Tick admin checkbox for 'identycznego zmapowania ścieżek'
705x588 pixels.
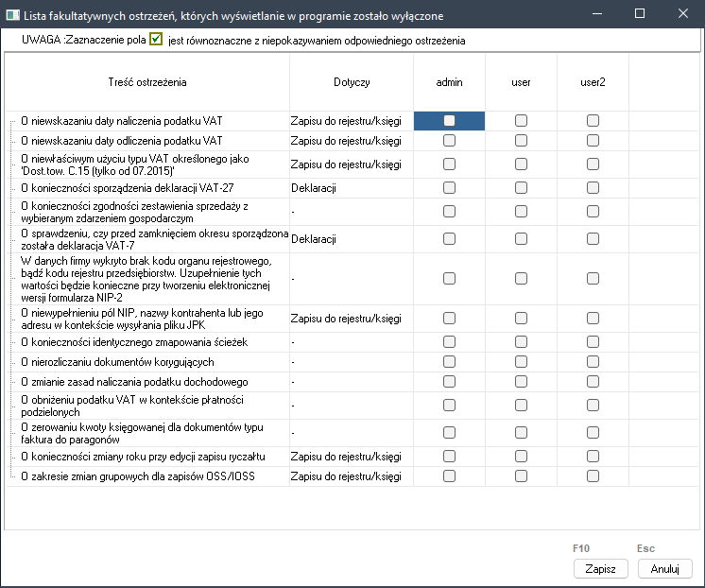pos(449,342)
